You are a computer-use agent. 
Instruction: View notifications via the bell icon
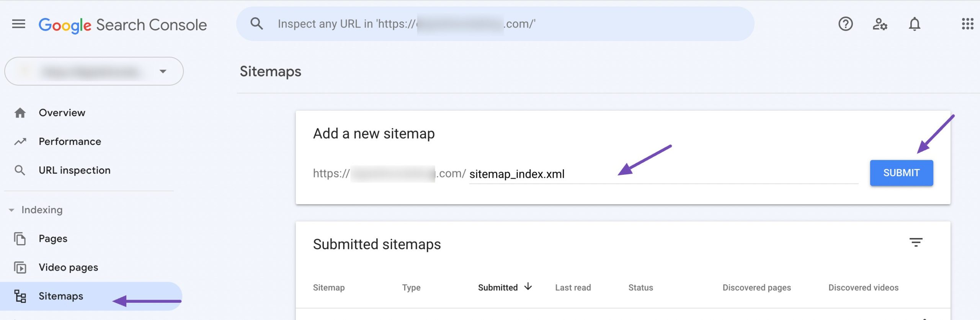(x=915, y=24)
